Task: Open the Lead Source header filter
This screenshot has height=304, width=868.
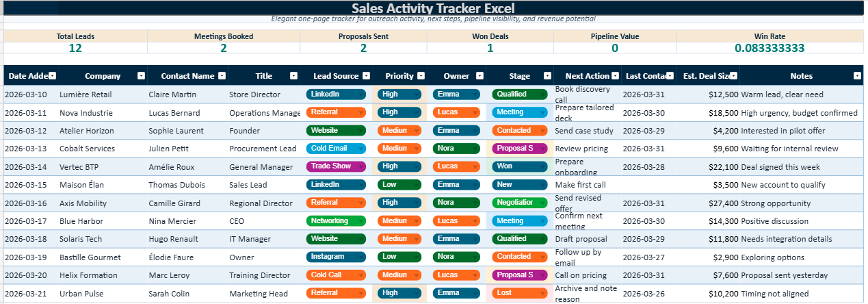Action: (366, 76)
